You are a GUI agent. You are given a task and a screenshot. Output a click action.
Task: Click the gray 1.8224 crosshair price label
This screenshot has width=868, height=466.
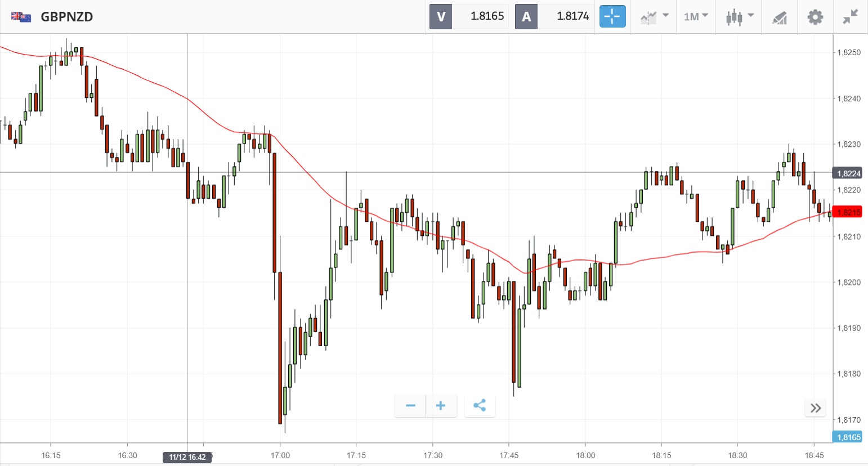pyautogui.click(x=847, y=173)
